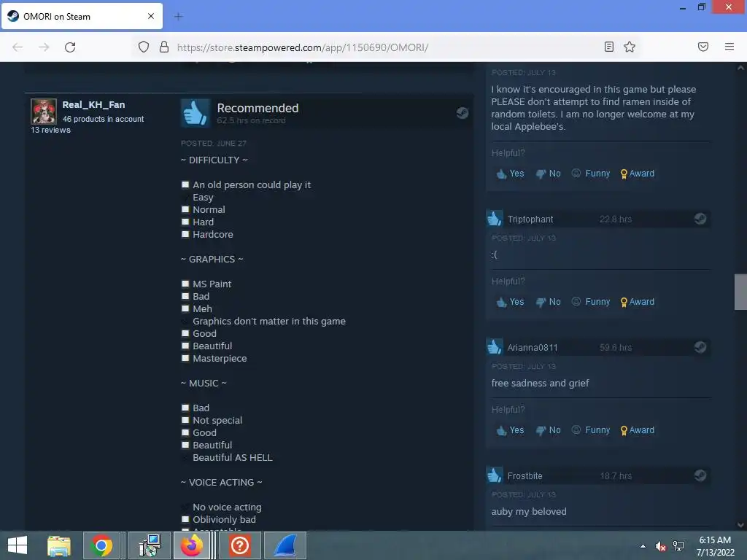This screenshot has height=560, width=747.
Task: Click the address bar URL
Action: 303,47
